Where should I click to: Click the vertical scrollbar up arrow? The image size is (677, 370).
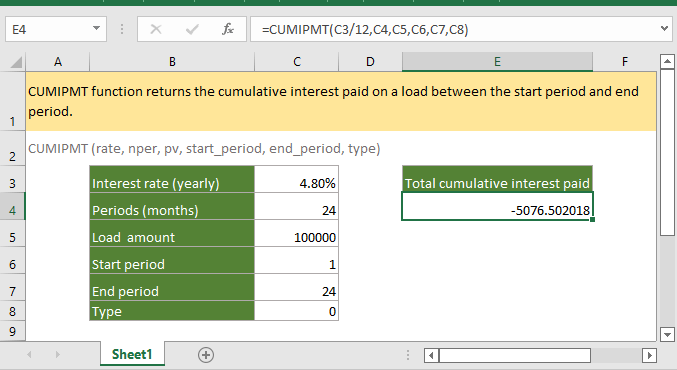click(668, 61)
